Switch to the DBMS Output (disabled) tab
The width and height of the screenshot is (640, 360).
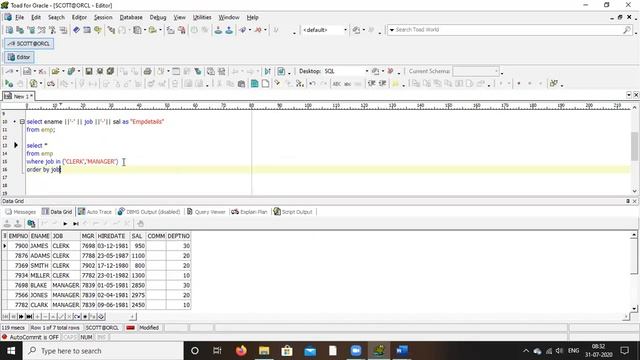pos(149,212)
